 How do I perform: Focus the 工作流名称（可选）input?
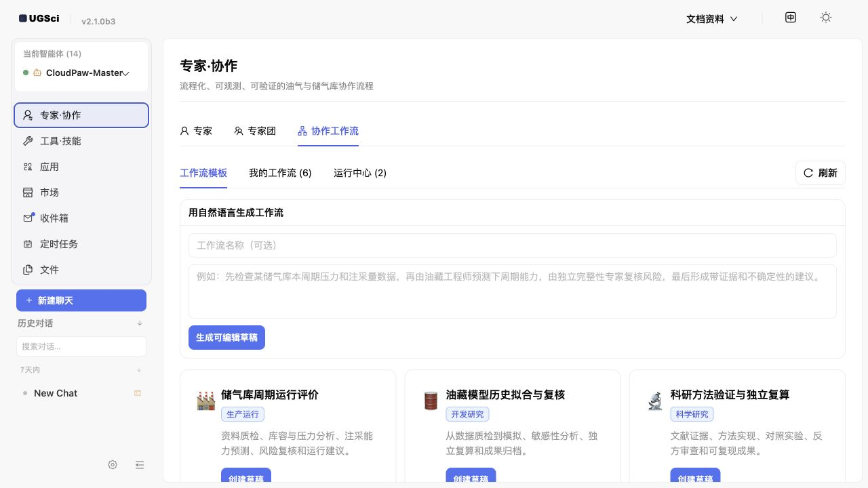(x=513, y=245)
